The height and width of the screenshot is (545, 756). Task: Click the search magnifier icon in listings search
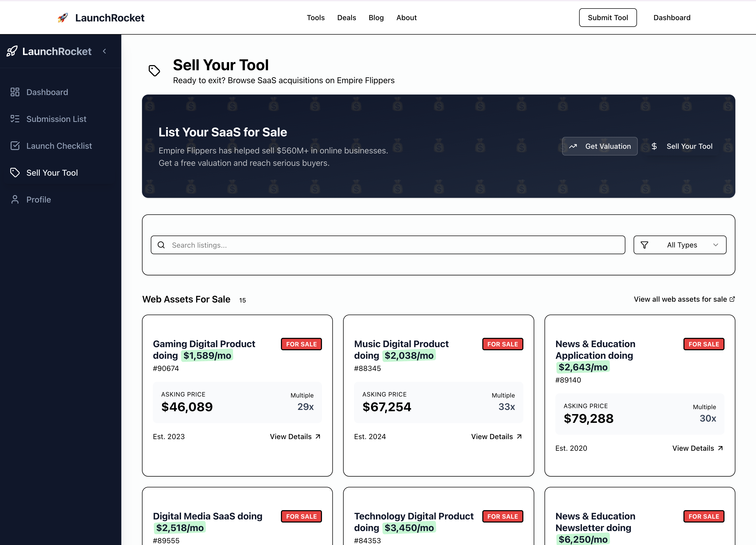tap(161, 245)
